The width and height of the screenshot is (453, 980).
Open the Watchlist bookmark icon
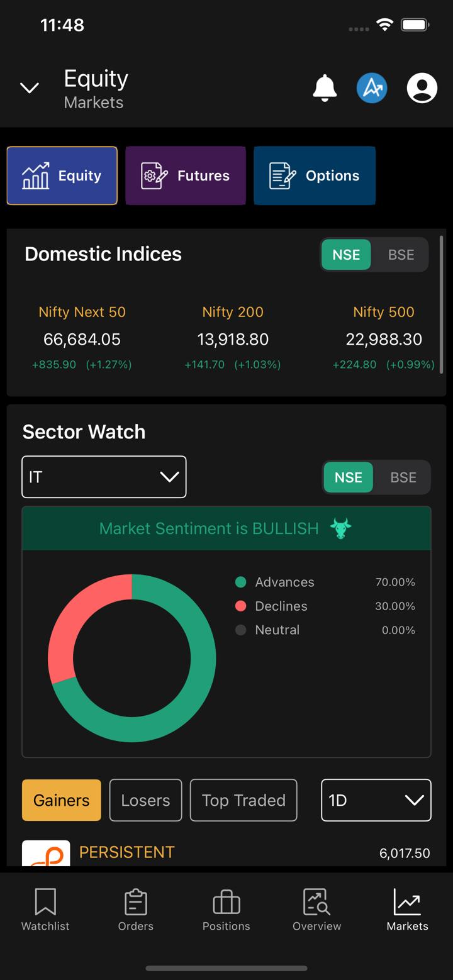(45, 903)
